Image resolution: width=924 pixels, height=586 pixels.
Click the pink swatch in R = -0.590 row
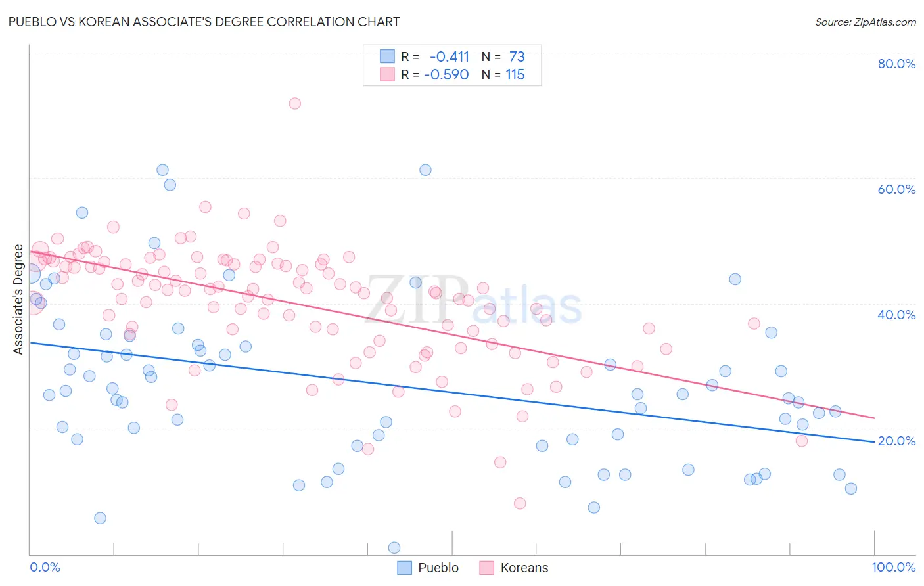point(387,74)
